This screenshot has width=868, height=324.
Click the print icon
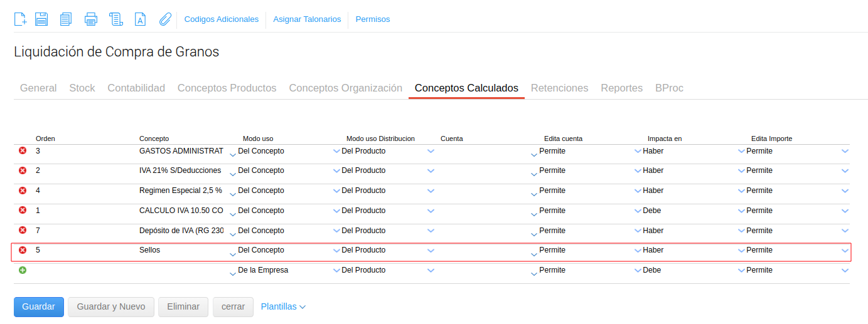91,19
